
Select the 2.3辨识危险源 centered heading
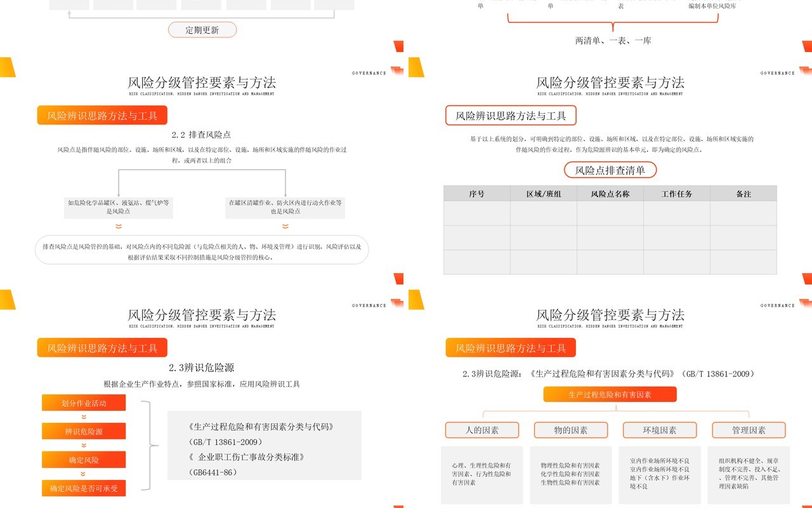point(202,368)
